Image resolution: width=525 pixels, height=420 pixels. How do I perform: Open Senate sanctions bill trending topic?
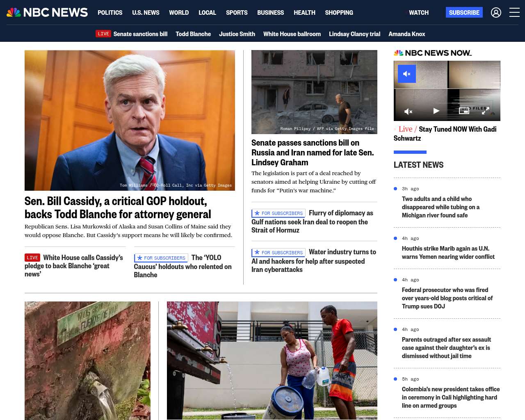(x=140, y=34)
